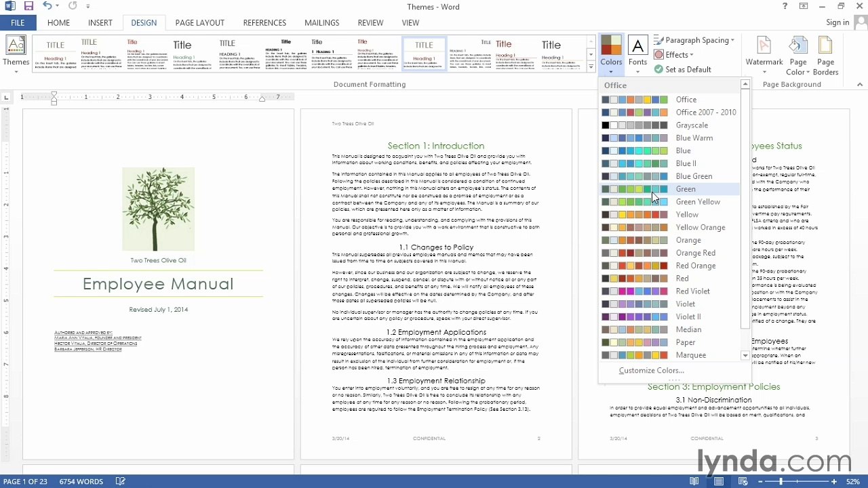Switch to the REFERENCES tab
The image size is (868, 488).
click(264, 22)
